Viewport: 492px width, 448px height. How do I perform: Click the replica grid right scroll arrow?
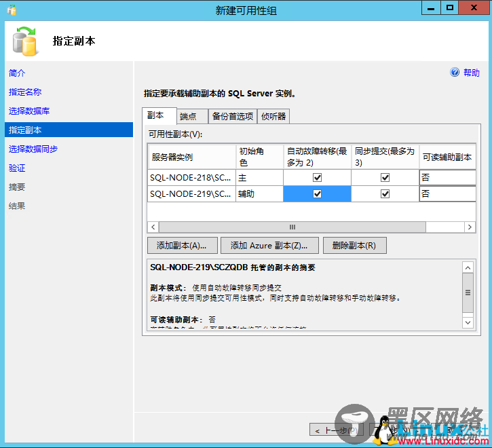tap(470, 227)
